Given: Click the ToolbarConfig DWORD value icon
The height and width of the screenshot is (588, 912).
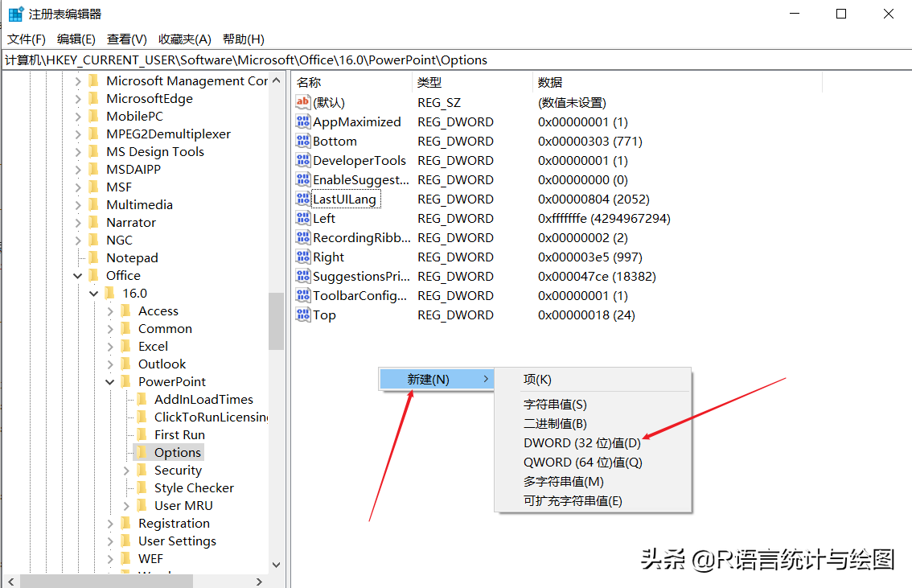Looking at the screenshot, I should [303, 295].
